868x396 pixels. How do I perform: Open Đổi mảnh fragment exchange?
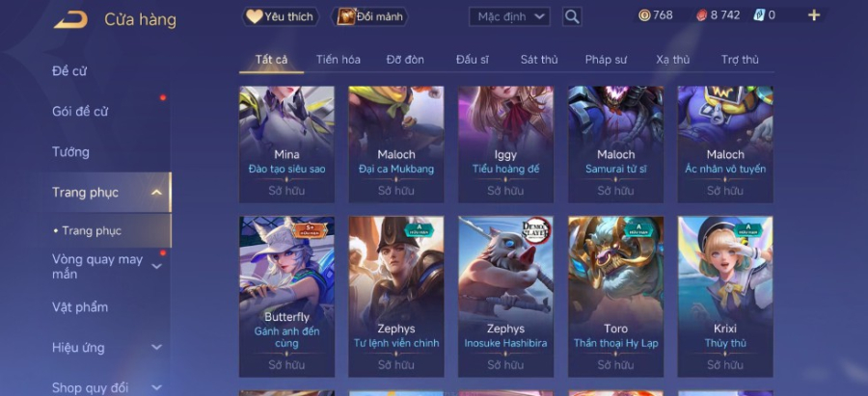click(369, 16)
